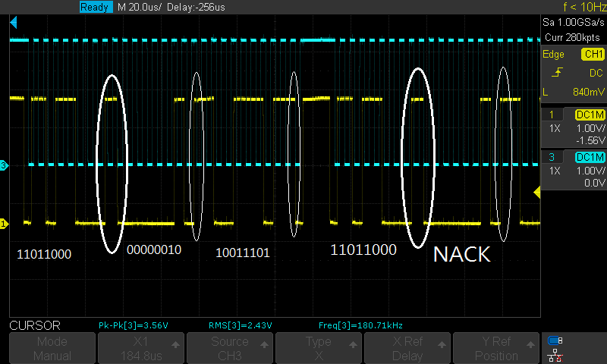This screenshot has height=364, width=607.
Task: Select the channel 1 number label
Action: pos(552,115)
